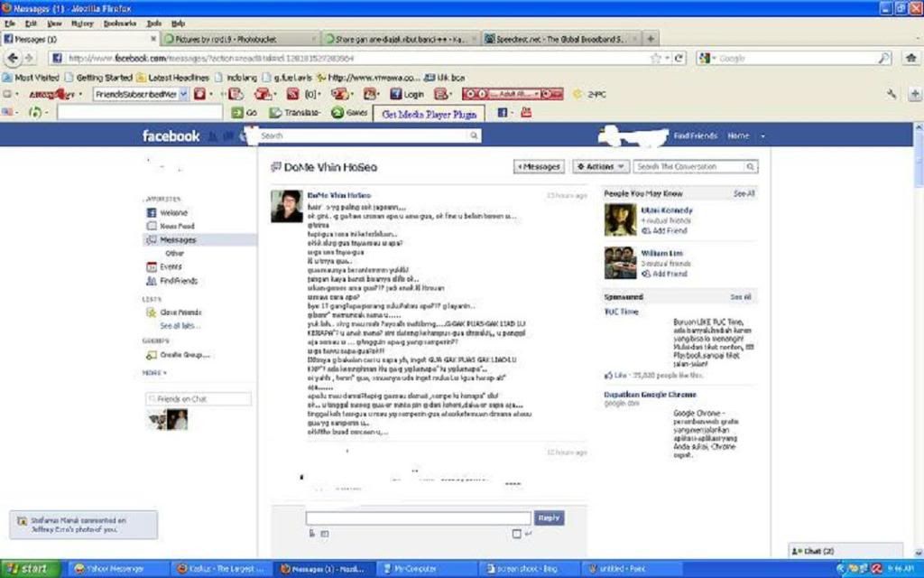Click the 24°C weather toolbar item

click(x=590, y=94)
